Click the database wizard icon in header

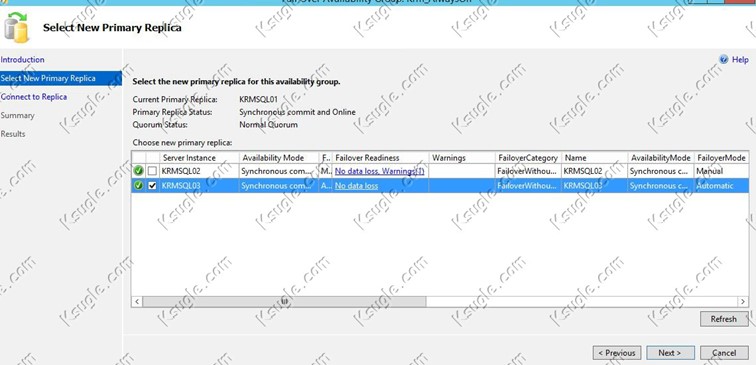(16, 27)
